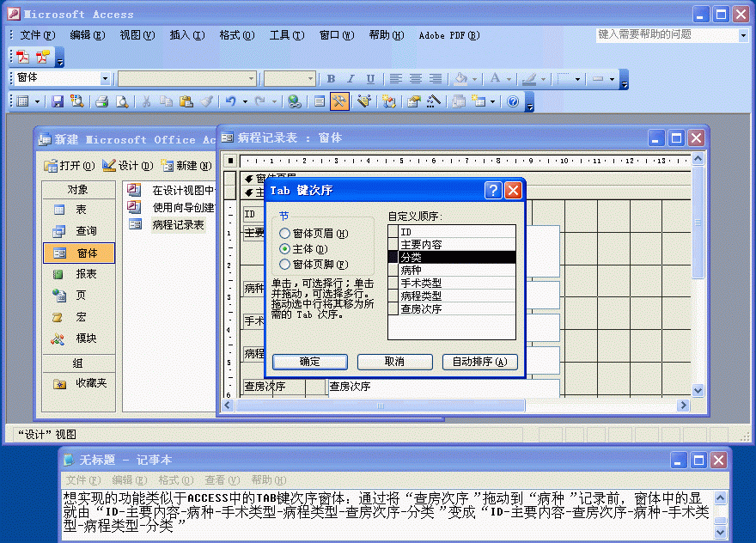Click row selector beside 病程类型
This screenshot has height=543, width=756.
tap(393, 296)
